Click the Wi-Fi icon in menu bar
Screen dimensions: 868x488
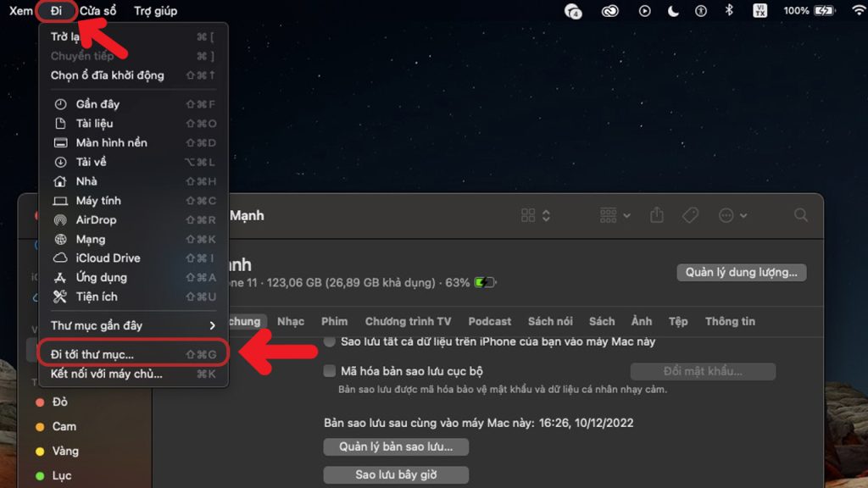tap(858, 11)
